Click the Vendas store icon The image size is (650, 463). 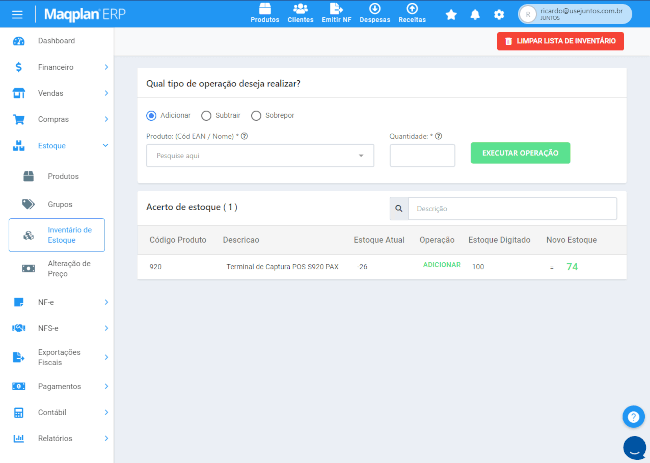19,93
